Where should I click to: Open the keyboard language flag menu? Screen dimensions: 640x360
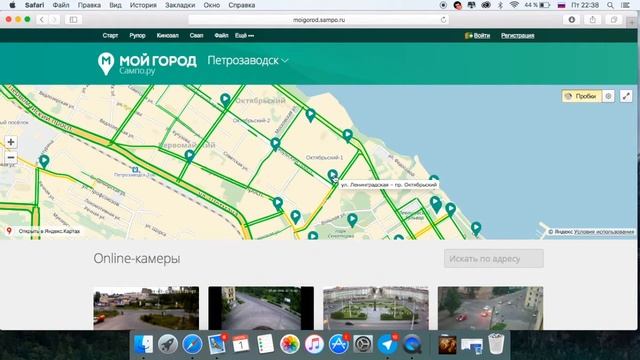[x=561, y=5]
